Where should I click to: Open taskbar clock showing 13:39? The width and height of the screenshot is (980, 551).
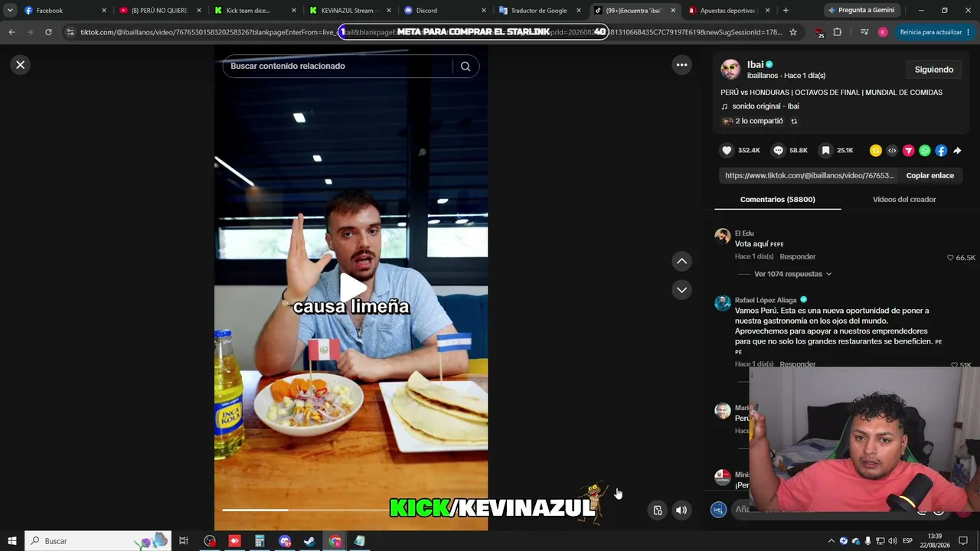(x=935, y=541)
